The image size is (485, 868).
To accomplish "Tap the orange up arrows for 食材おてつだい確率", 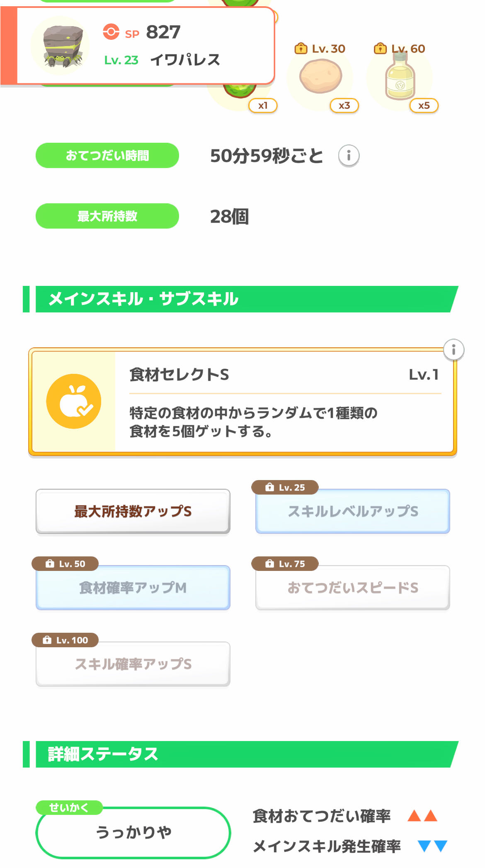I will (x=422, y=816).
